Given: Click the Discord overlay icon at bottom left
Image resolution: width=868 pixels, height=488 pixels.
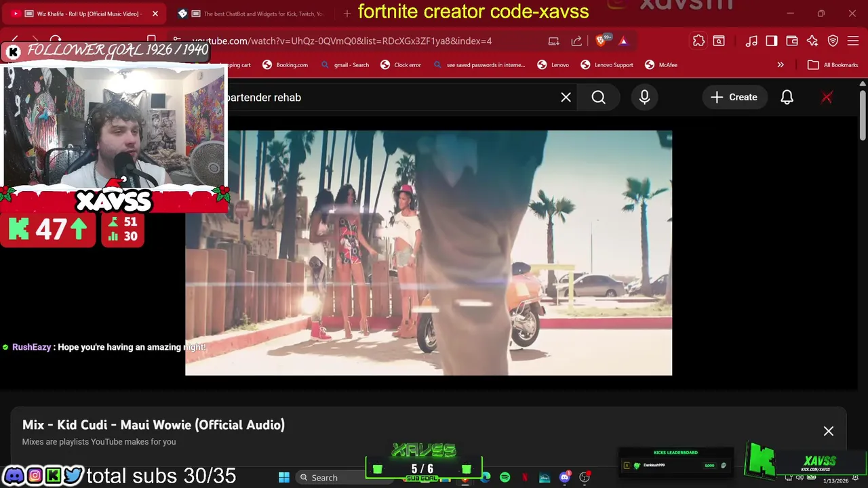Looking at the screenshot, I should (14, 476).
